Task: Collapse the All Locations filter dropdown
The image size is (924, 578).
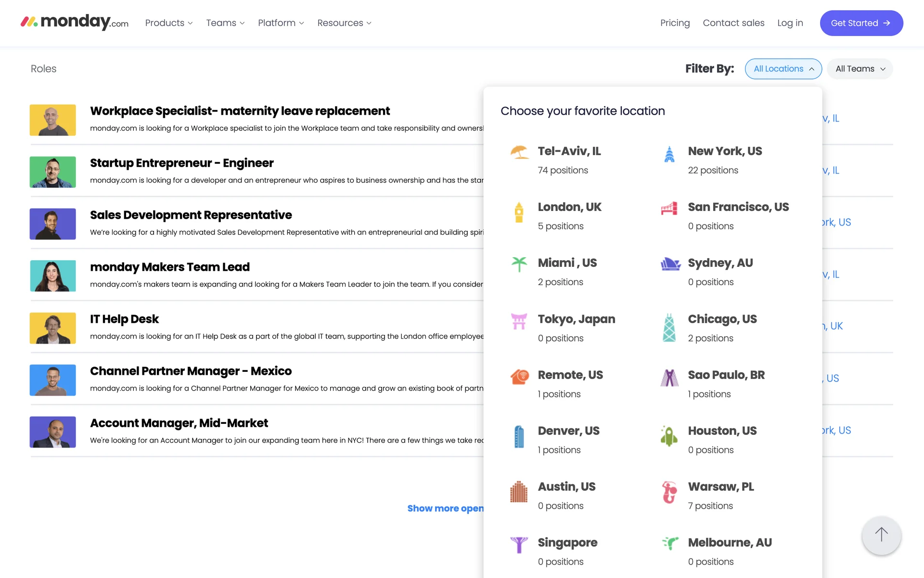Action: [x=783, y=69]
